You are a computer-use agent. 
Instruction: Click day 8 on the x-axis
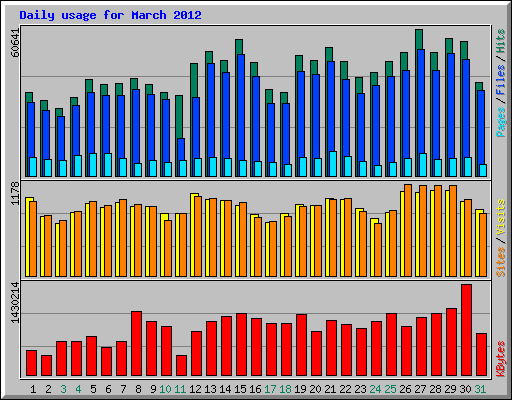[138, 389]
